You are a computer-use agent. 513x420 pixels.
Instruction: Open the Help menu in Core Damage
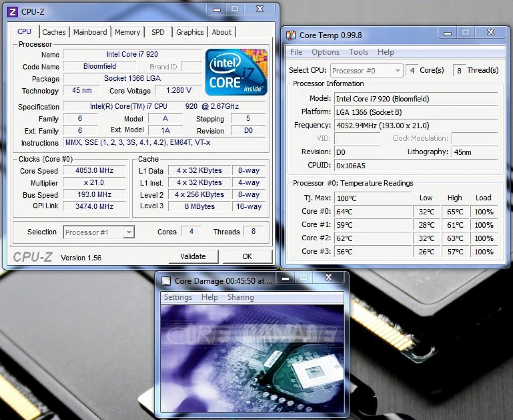210,297
